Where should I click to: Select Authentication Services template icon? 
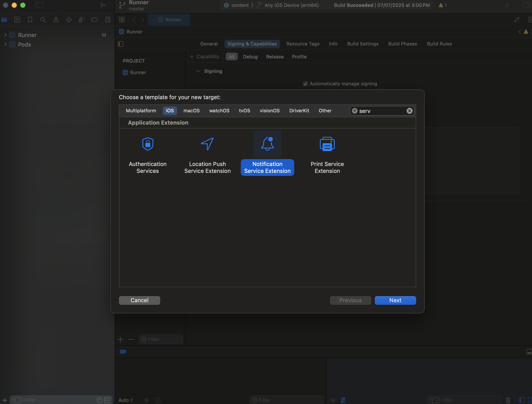click(148, 144)
